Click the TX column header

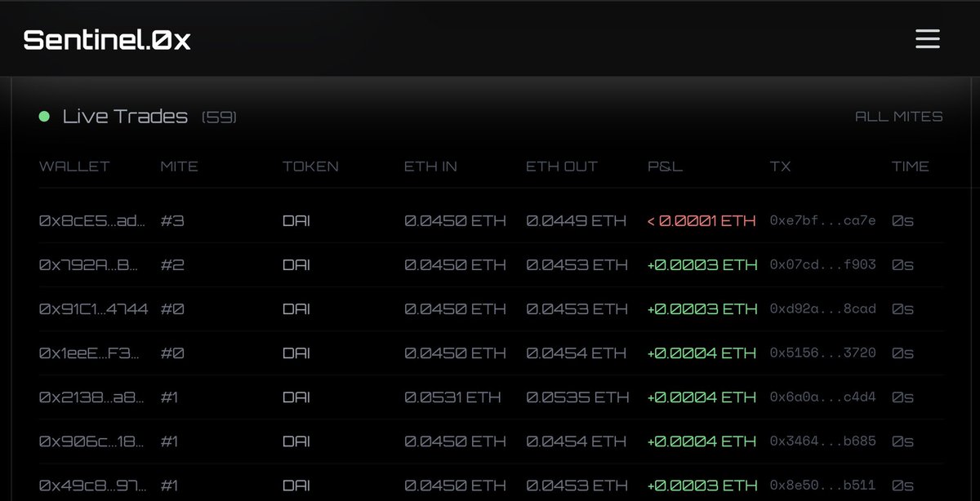click(780, 166)
